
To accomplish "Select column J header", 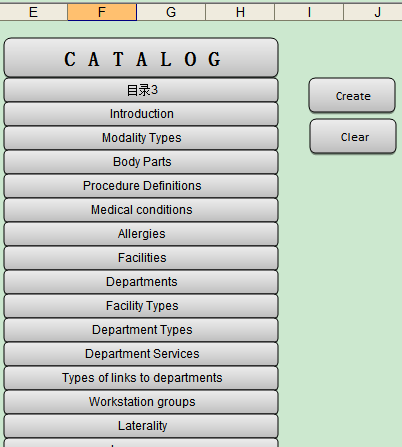I will click(373, 12).
